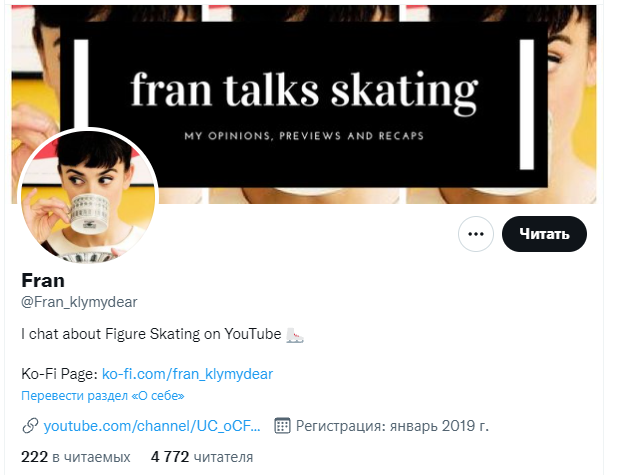Open the ko-fi.com/fran_klymydear link

[x=187, y=374]
